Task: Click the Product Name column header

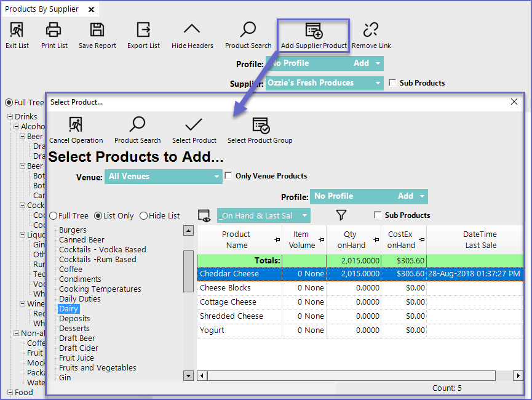Action: coord(236,239)
